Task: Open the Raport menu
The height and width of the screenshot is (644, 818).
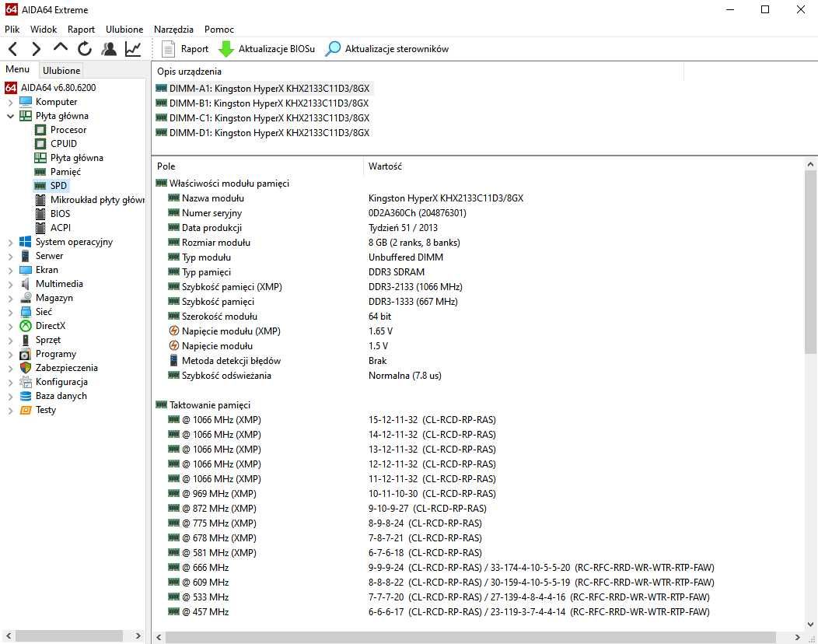Action: (81, 30)
